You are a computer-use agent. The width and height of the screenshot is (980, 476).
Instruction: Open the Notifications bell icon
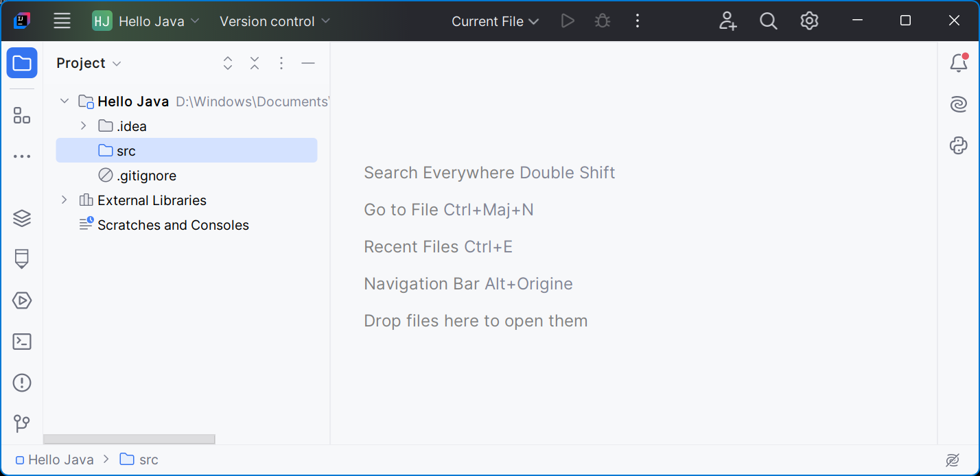[x=958, y=63]
